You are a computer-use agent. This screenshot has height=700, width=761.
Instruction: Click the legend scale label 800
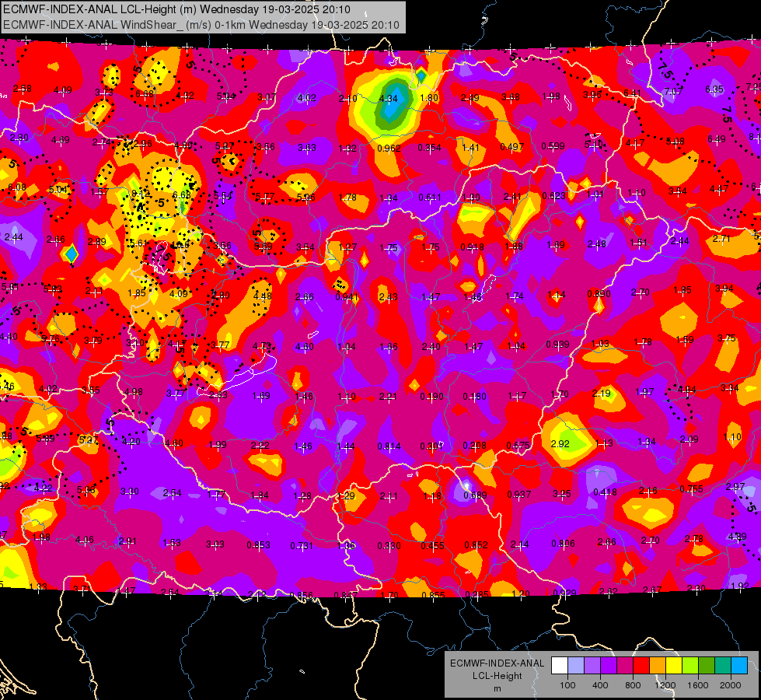coord(633,685)
